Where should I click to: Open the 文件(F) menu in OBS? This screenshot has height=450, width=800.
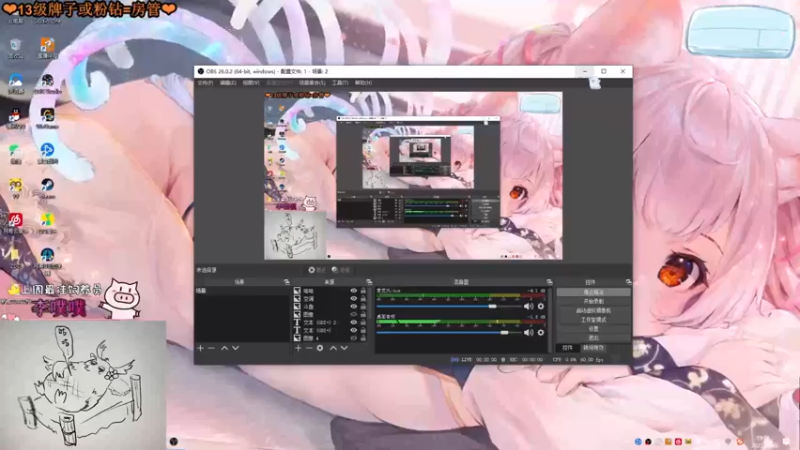[x=205, y=83]
